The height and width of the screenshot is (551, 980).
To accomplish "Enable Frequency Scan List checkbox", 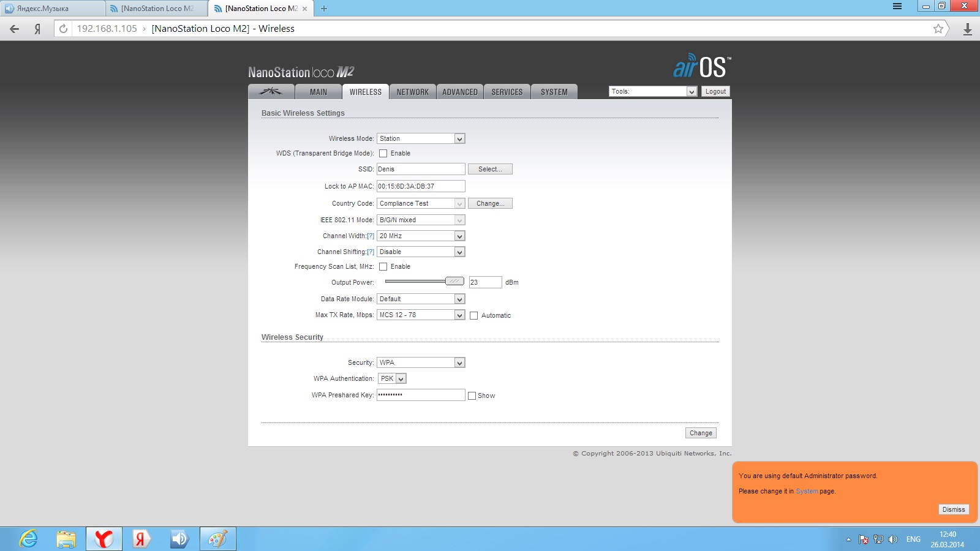I will [x=383, y=267].
